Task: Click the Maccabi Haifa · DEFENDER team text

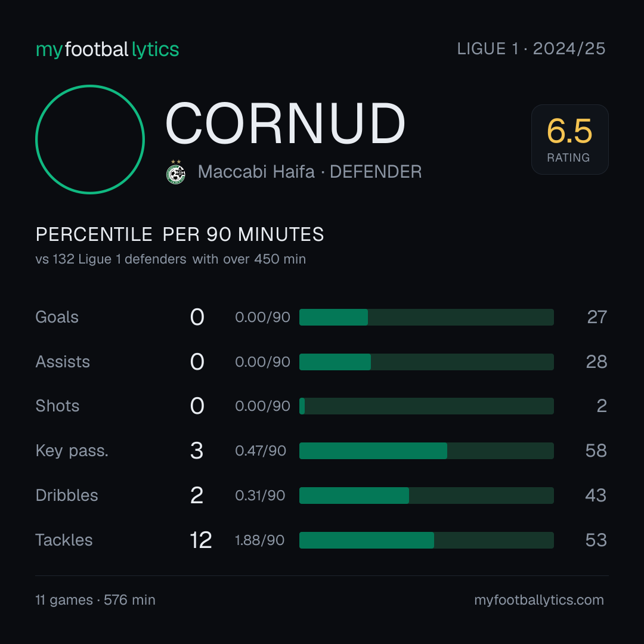Action: click(x=309, y=172)
